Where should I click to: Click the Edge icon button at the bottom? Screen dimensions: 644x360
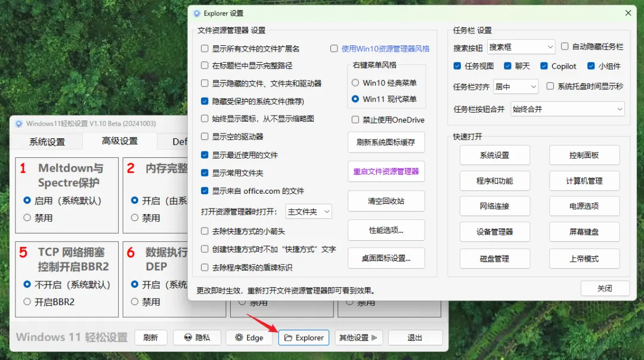(x=249, y=337)
